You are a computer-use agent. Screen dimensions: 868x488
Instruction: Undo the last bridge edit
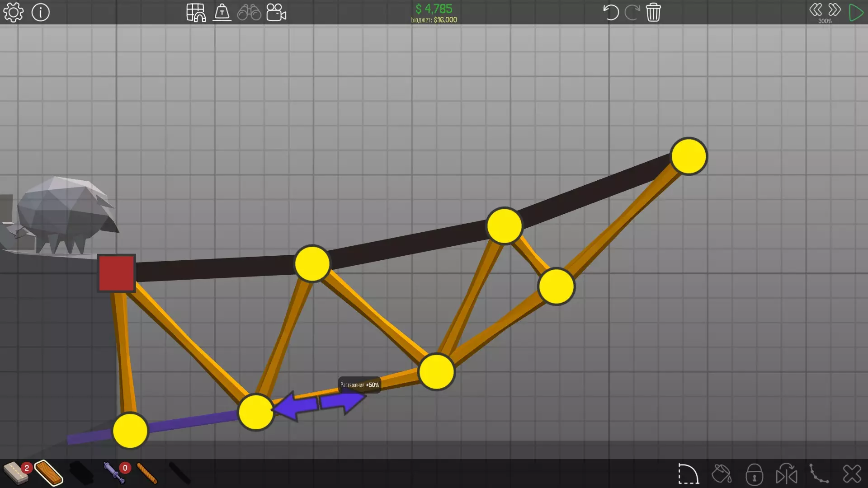click(611, 13)
